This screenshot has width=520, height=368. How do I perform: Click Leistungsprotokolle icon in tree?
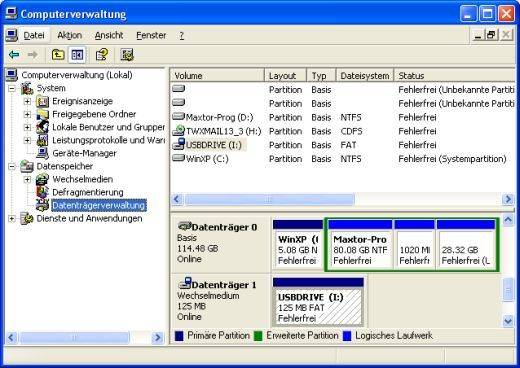click(x=42, y=140)
